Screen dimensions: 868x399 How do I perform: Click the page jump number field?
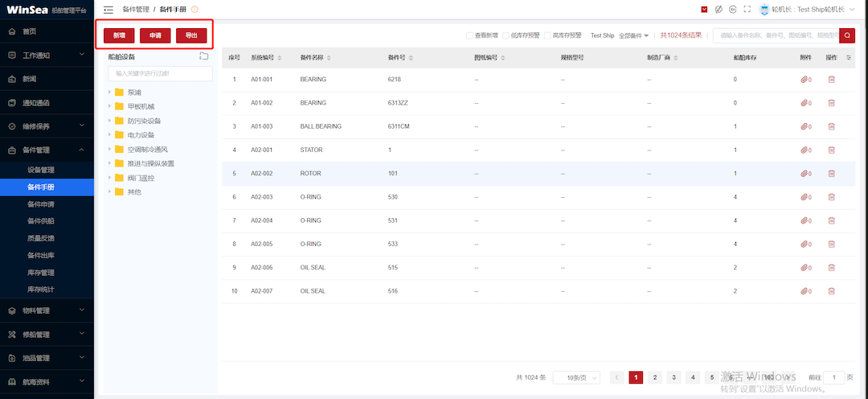pos(834,378)
